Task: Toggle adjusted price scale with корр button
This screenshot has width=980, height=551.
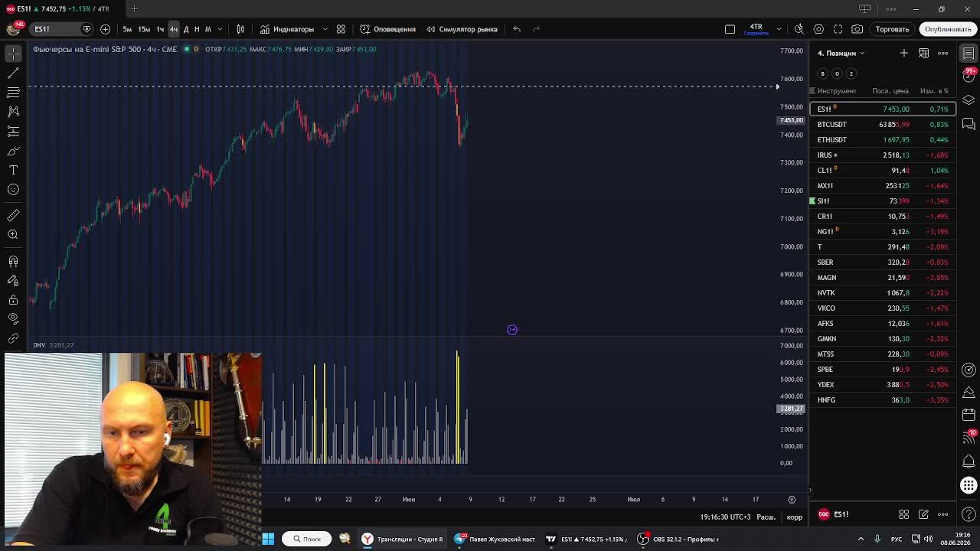Action: pyautogui.click(x=794, y=517)
